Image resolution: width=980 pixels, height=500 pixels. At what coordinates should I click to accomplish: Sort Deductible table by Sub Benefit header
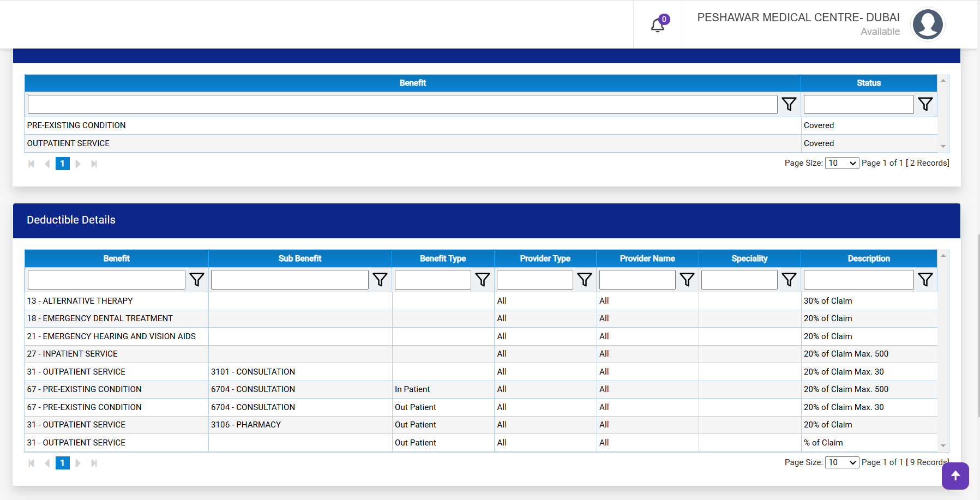300,258
